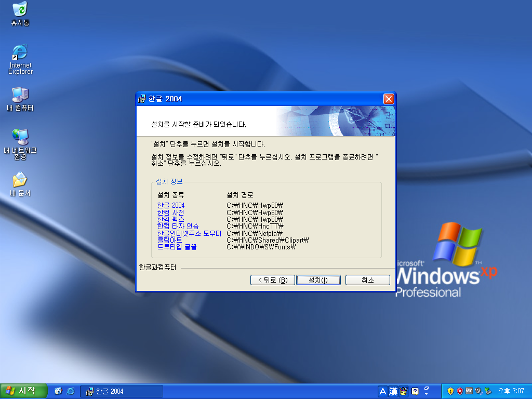Click the 오후 7:07 clock

point(511,391)
